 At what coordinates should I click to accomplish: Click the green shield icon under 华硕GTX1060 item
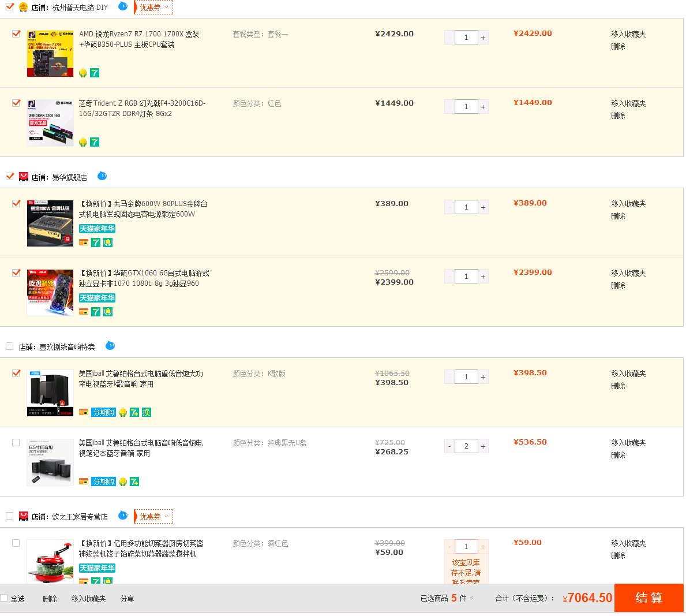point(108,312)
